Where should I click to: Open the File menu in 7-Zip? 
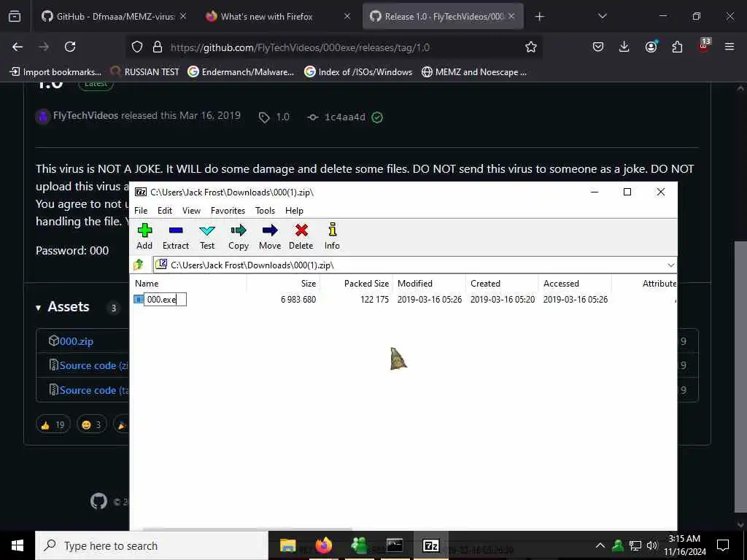point(141,211)
